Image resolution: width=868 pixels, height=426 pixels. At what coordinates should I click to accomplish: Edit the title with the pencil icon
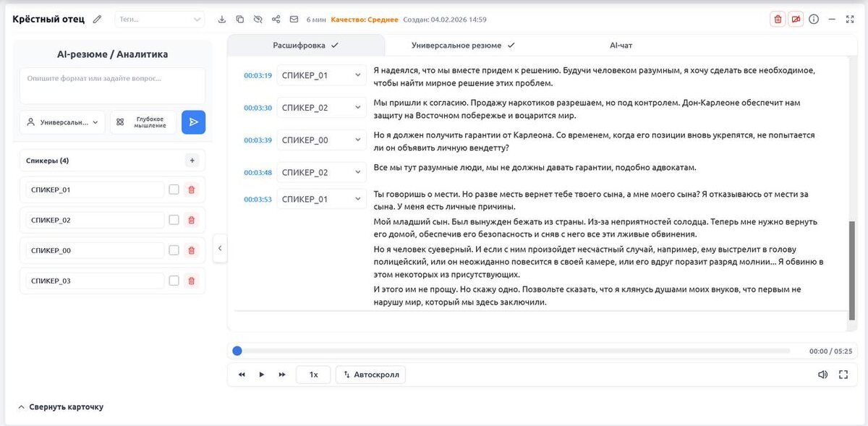pos(98,20)
